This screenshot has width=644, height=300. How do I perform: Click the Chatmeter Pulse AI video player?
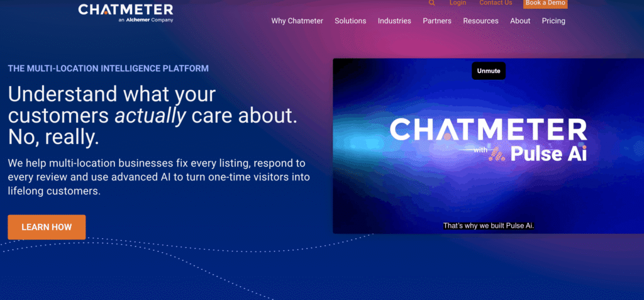(x=488, y=146)
